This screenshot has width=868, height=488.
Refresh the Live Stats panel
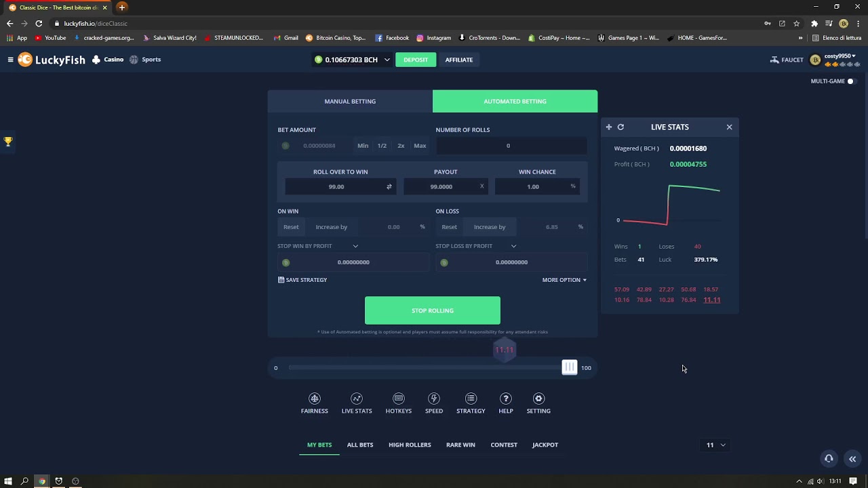click(x=620, y=127)
